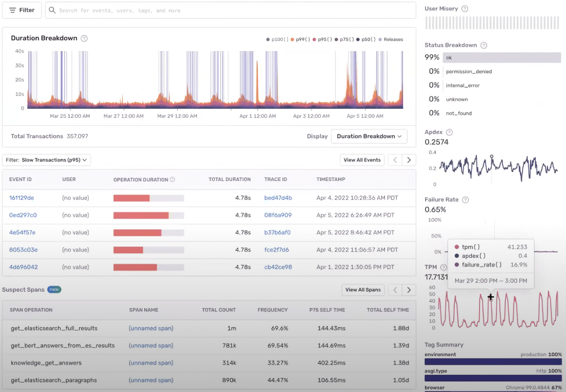Click the Operation Duration column help icon

click(172, 180)
